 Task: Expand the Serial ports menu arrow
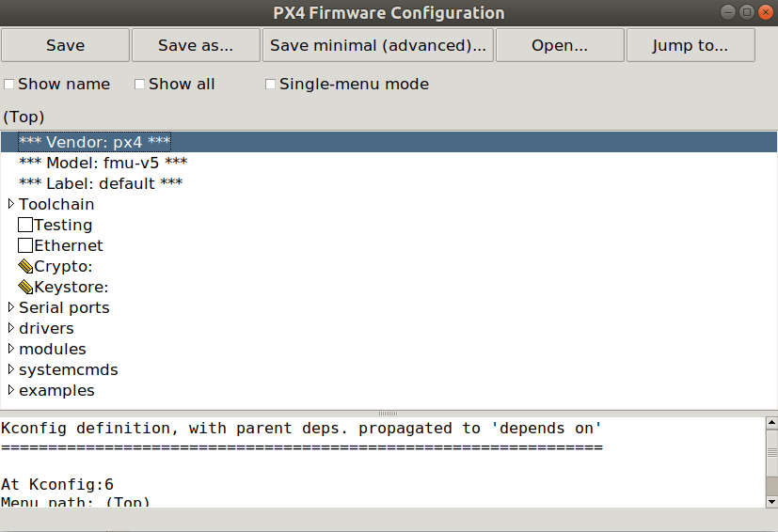(11, 307)
